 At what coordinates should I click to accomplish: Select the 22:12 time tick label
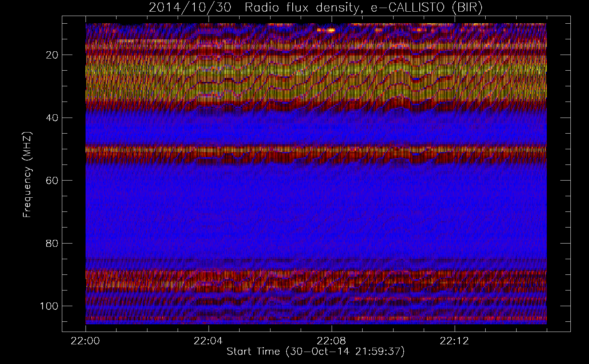click(455, 341)
